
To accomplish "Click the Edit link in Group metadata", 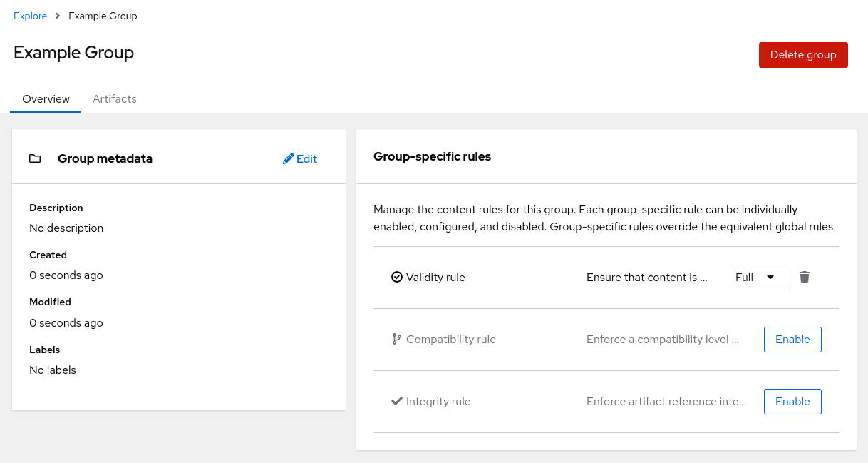I will click(305, 158).
